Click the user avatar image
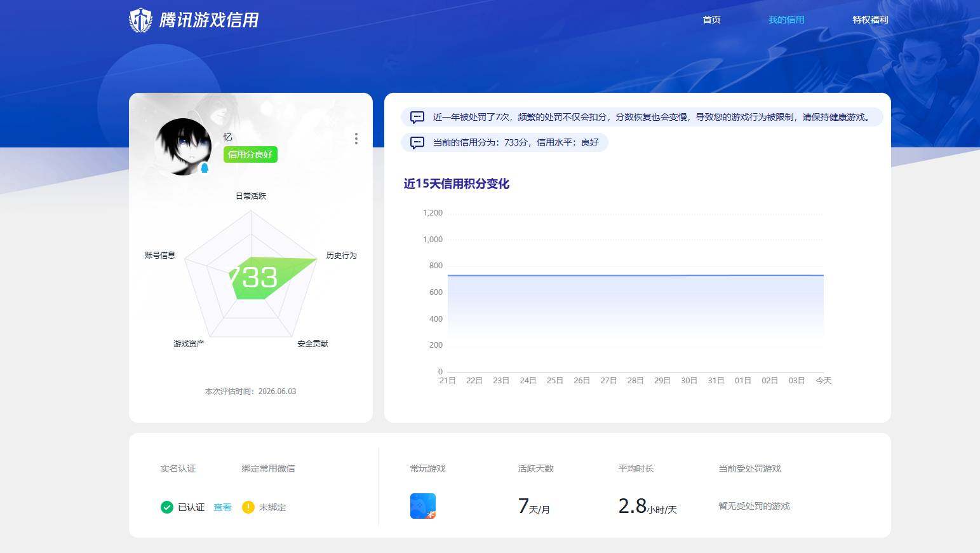This screenshot has height=553, width=980. [183, 147]
